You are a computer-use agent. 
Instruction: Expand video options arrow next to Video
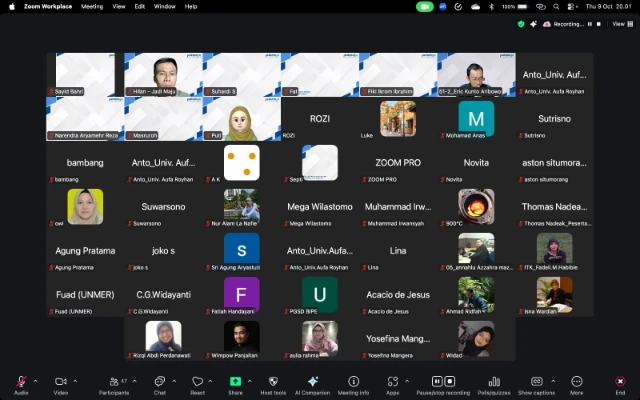(x=75, y=381)
